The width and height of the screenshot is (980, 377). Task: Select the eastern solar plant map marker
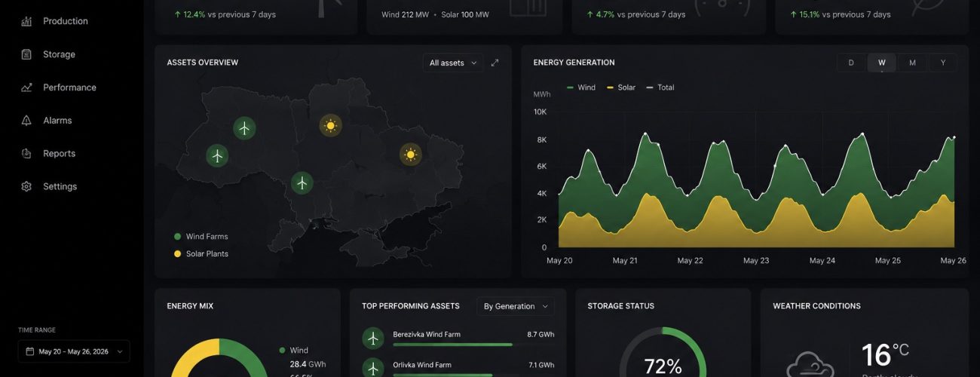click(x=410, y=155)
